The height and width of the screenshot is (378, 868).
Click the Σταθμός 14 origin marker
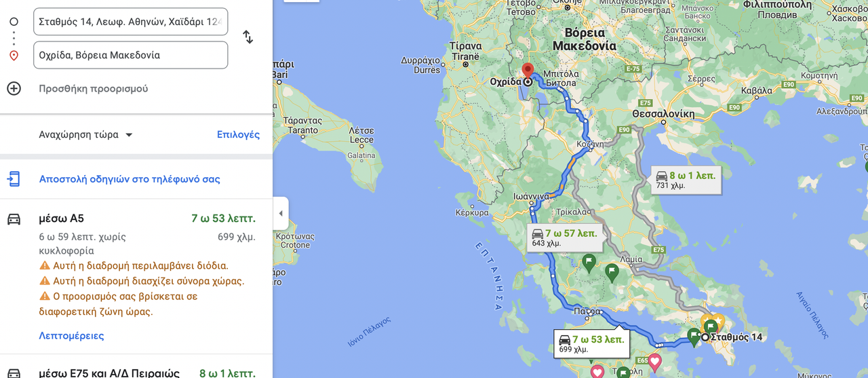pyautogui.click(x=705, y=337)
